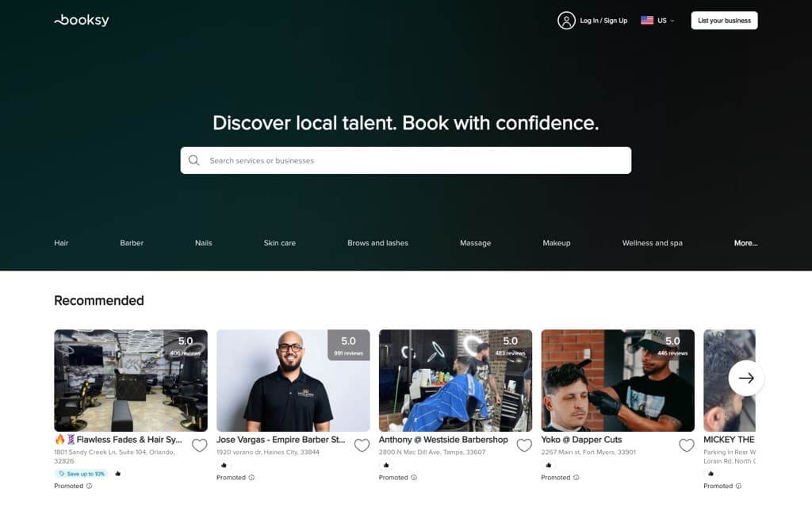812x508 pixels.
Task: Click thumbs-up badge under Yoko @ Dapper Cuts
Action: tap(549, 465)
